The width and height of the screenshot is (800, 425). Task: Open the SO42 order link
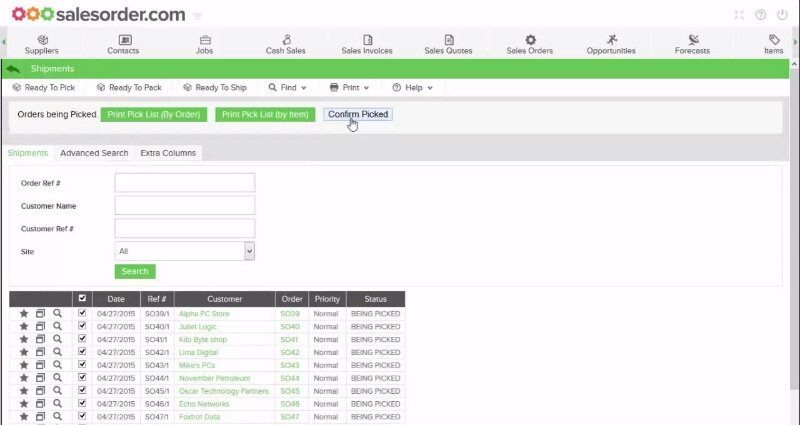pos(290,353)
